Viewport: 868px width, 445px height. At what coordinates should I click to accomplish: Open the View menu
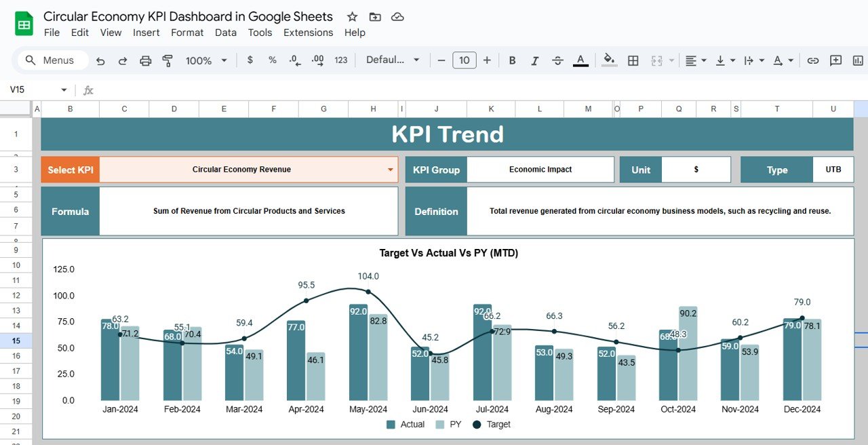111,33
